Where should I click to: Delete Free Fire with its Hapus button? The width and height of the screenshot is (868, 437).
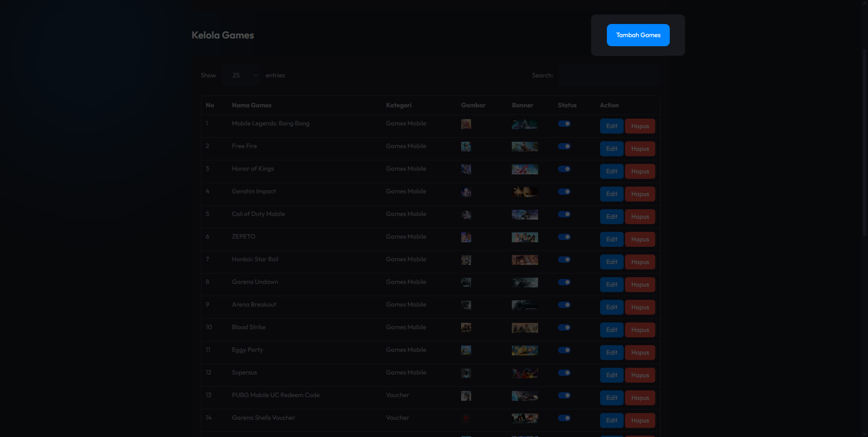click(640, 149)
